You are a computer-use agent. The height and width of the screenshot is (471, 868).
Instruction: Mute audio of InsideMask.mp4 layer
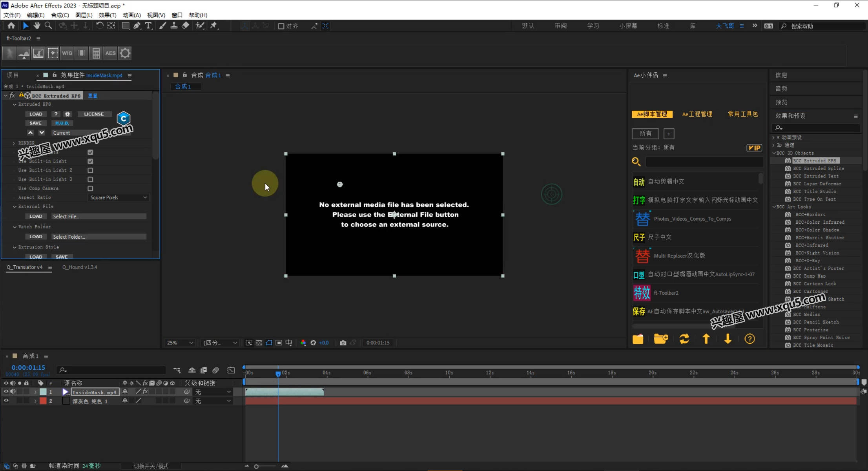coord(13,392)
